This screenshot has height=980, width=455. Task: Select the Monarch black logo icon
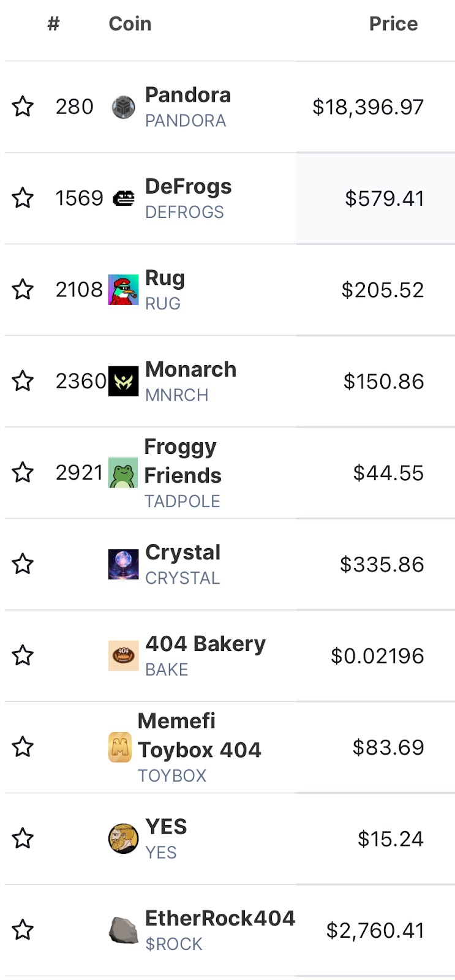click(x=123, y=381)
